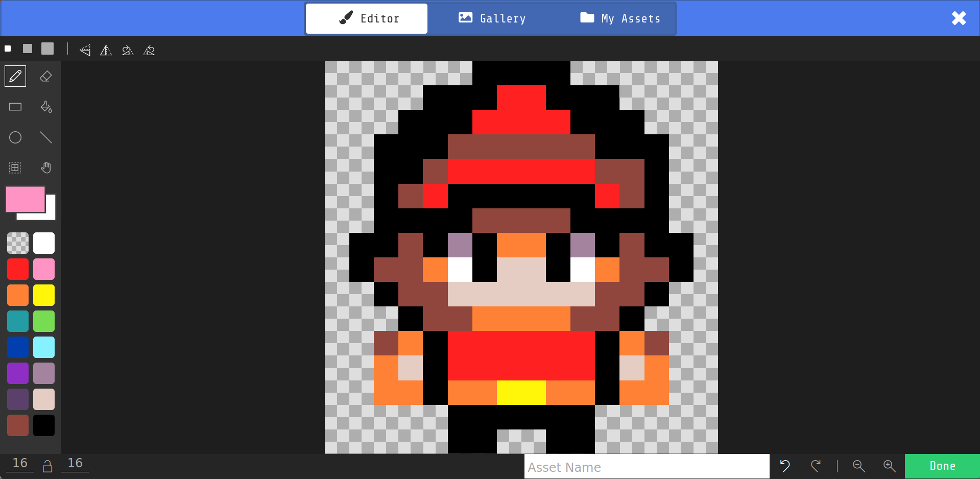The image size is (980, 479).
Task: Rotate the sprite clockwise
Action: pos(128,50)
